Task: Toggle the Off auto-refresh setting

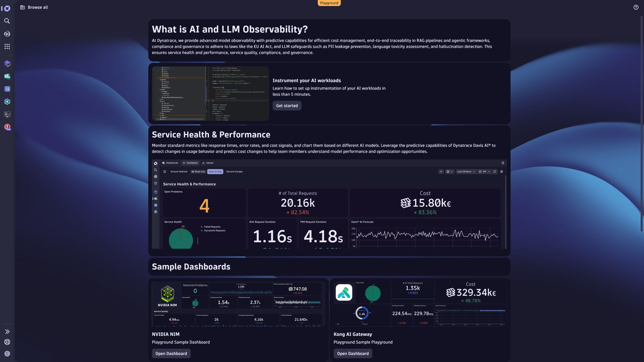Action: [x=484, y=171]
